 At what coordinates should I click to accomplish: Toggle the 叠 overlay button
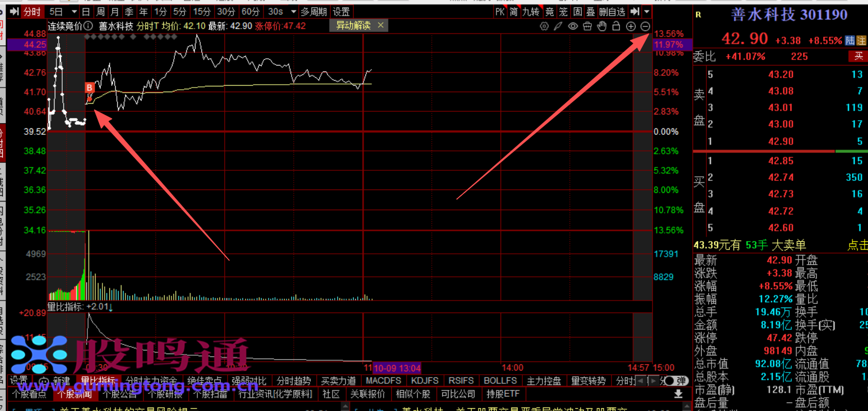[x=591, y=12]
